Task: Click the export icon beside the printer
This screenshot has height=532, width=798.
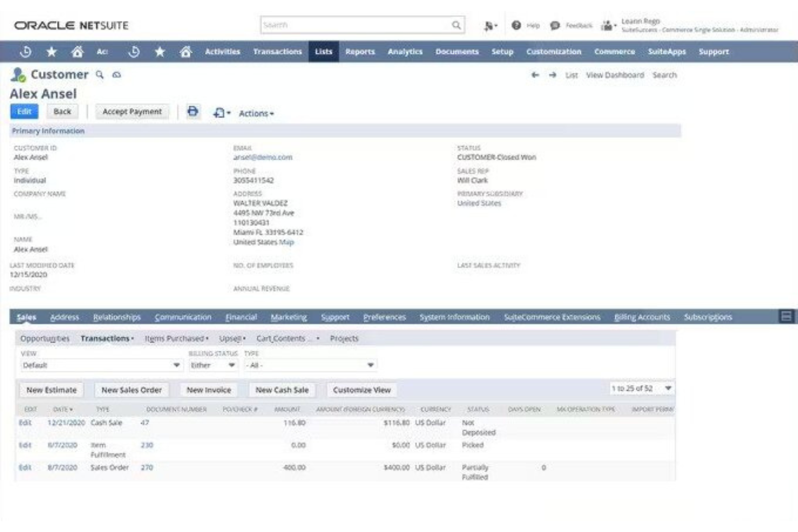Action: point(218,113)
